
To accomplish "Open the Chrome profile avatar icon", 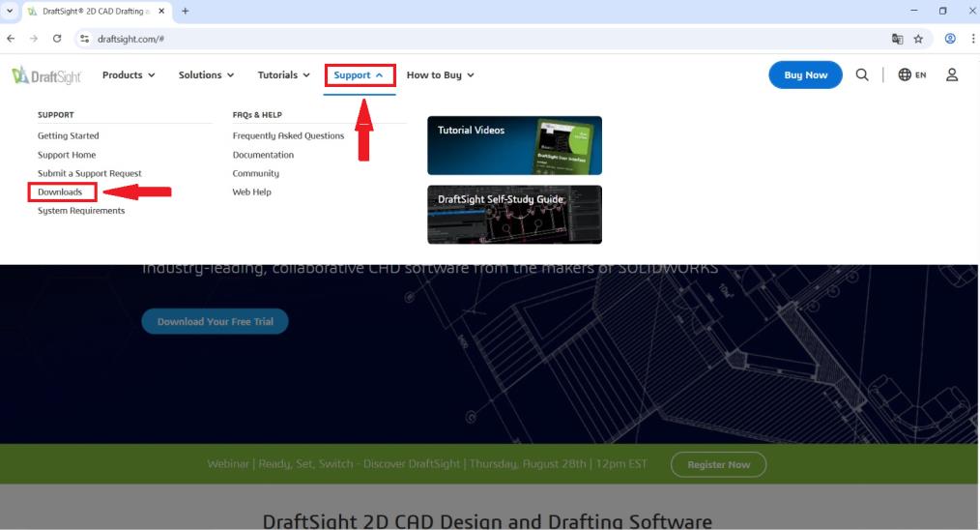I will (x=950, y=39).
